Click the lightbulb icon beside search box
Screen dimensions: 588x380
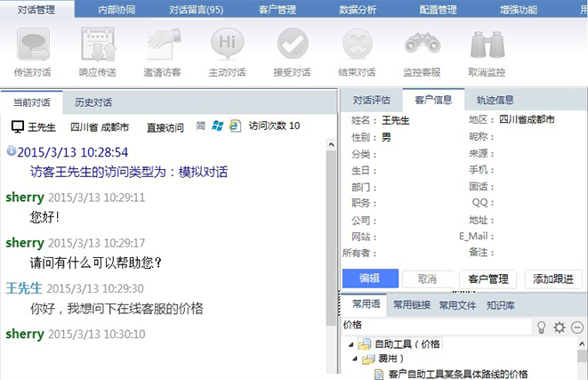(x=539, y=327)
